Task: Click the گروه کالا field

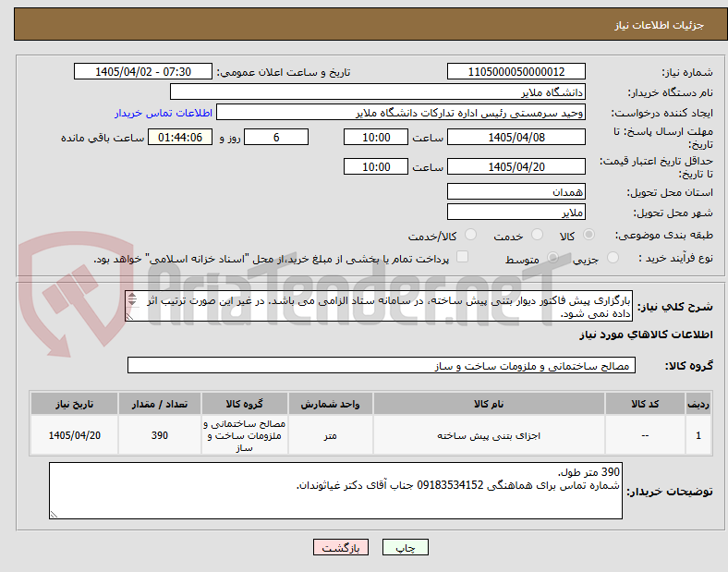Action: click(382, 365)
